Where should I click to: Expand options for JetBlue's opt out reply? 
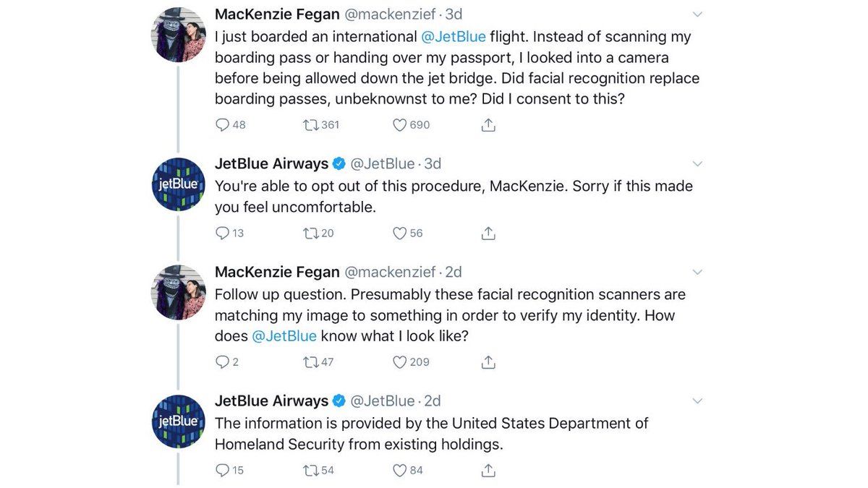pos(697,164)
